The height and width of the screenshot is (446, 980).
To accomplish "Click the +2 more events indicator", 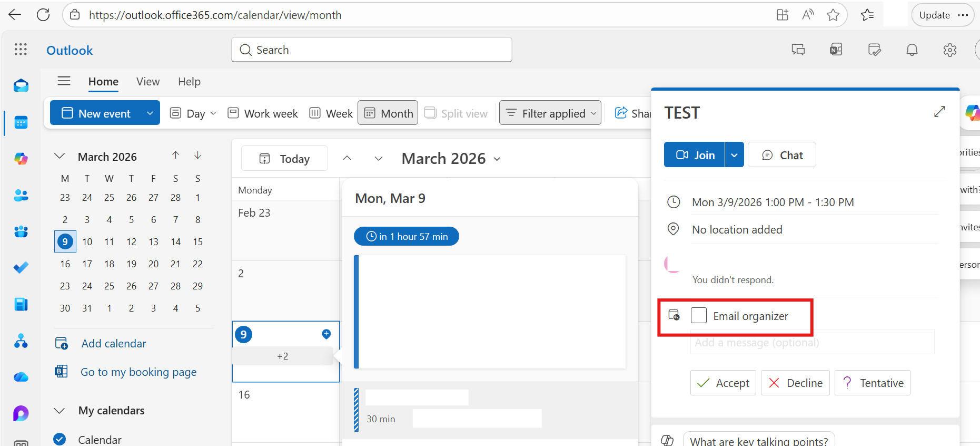I will coord(283,356).
